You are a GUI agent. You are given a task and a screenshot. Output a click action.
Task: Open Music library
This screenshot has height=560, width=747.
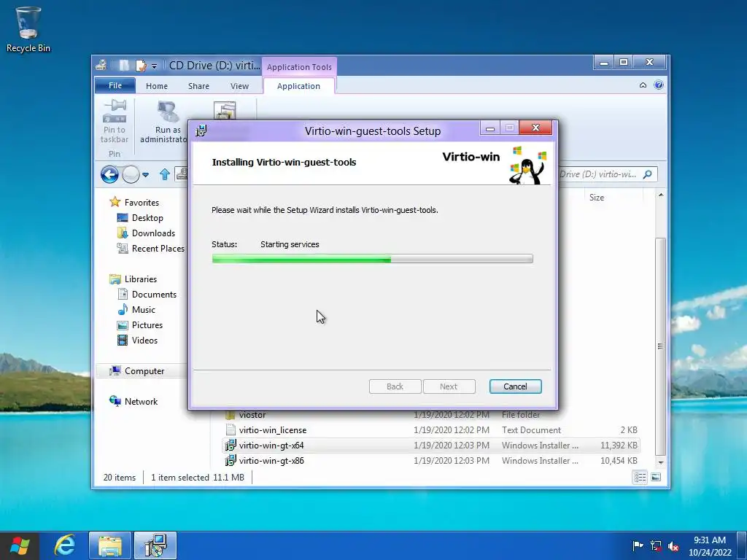pyautogui.click(x=144, y=309)
